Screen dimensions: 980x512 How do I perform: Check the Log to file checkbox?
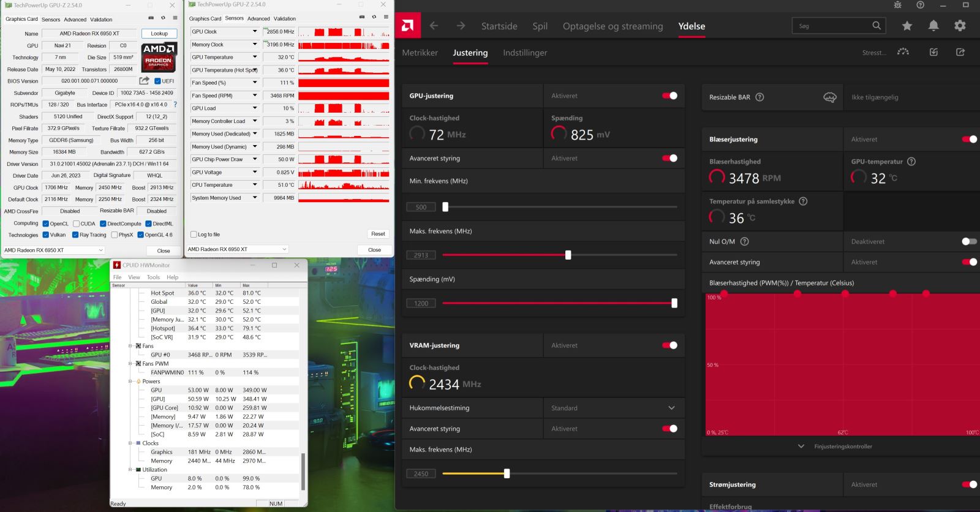194,235
